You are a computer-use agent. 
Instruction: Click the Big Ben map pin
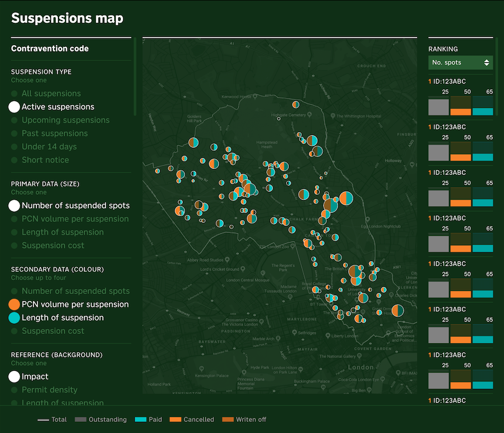[x=369, y=390]
